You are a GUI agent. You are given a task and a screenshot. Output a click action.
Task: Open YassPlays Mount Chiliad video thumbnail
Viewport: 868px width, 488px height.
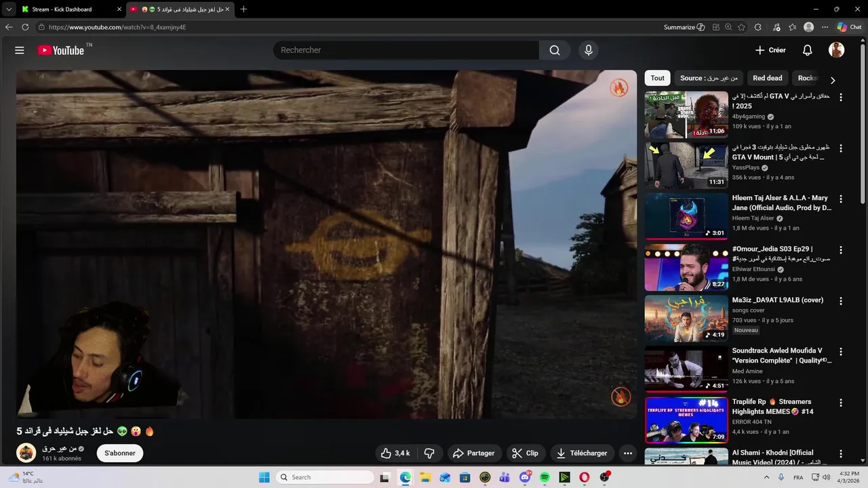coord(686,165)
